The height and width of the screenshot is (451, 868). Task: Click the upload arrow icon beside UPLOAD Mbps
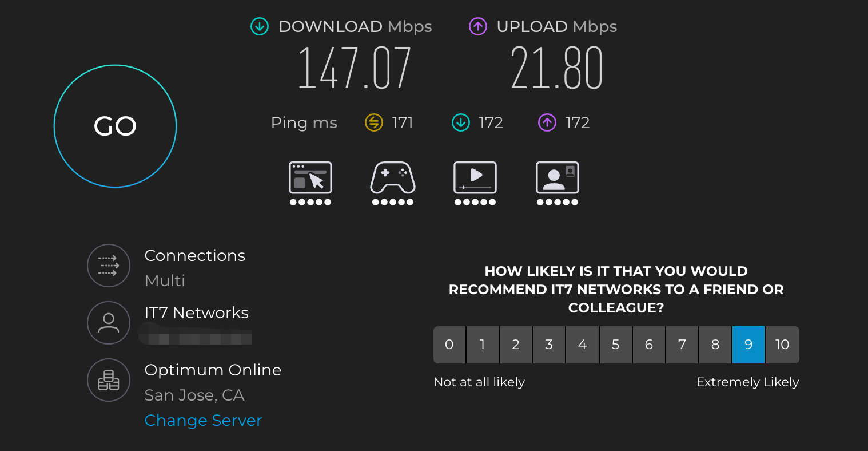(x=478, y=26)
